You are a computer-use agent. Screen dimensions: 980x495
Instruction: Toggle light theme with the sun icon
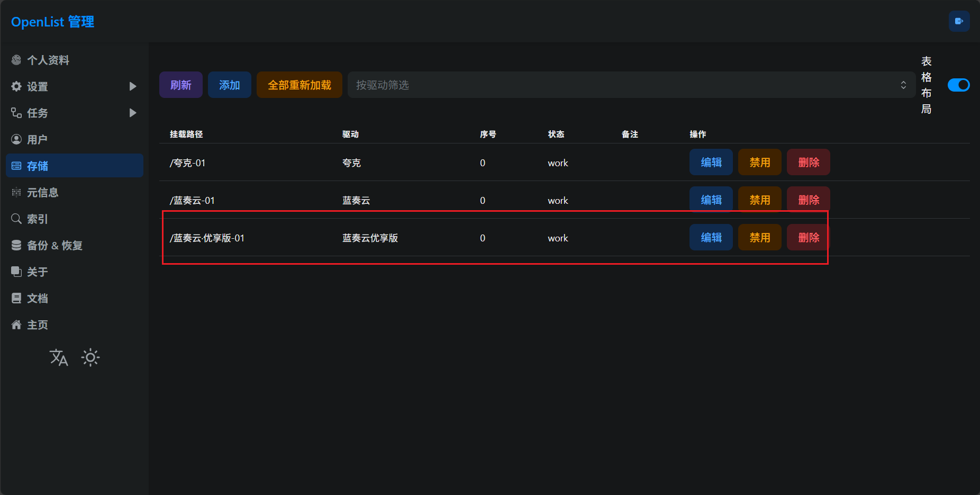[x=90, y=358]
